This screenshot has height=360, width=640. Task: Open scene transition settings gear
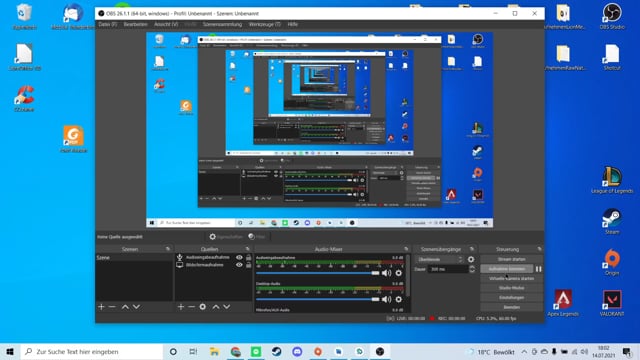coord(471,259)
